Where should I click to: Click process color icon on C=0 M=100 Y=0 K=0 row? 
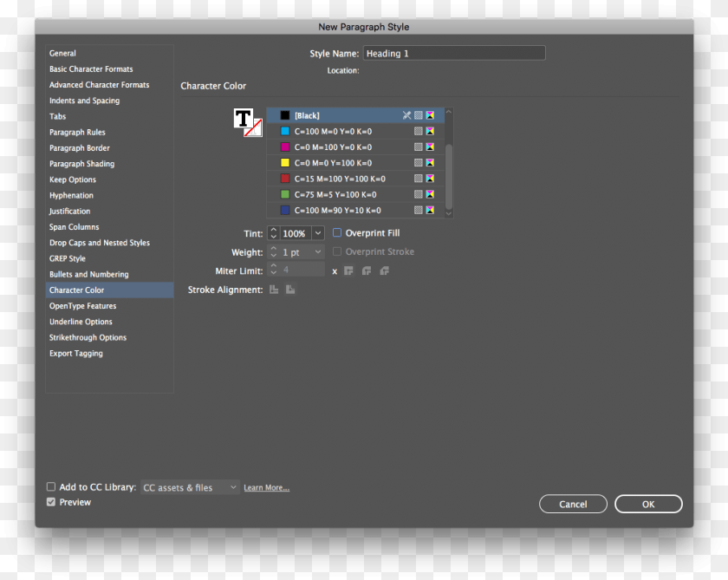(x=419, y=147)
